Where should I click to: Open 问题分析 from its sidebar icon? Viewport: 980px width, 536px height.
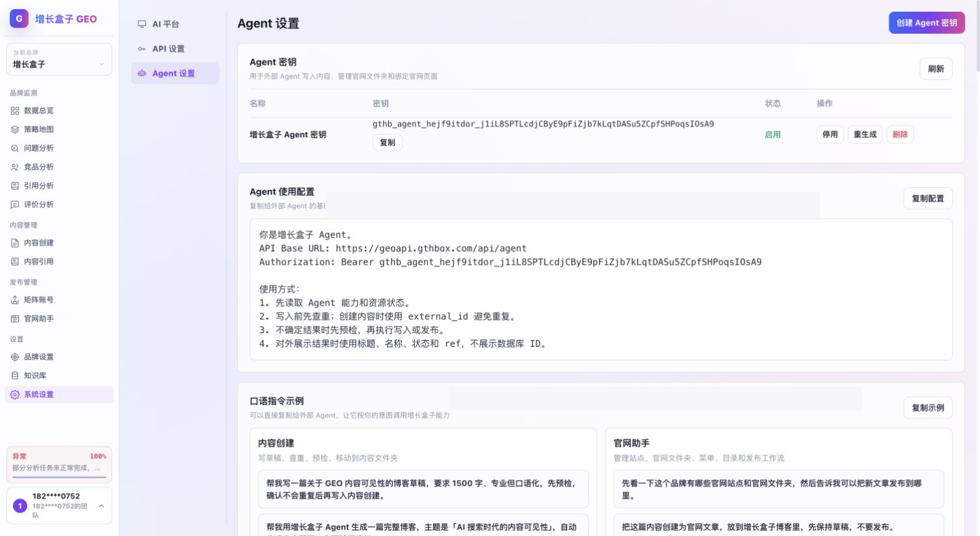pyautogui.click(x=15, y=148)
